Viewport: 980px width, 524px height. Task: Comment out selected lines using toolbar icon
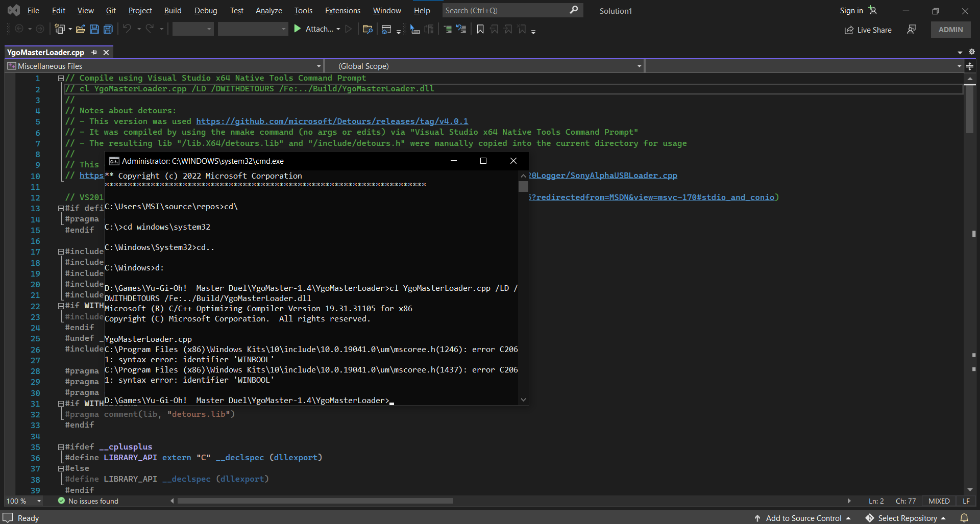[x=449, y=29]
